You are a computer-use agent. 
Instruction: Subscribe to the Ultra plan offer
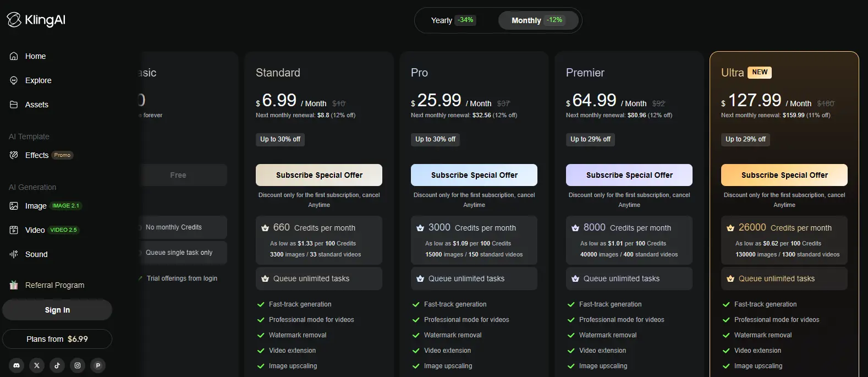click(784, 175)
